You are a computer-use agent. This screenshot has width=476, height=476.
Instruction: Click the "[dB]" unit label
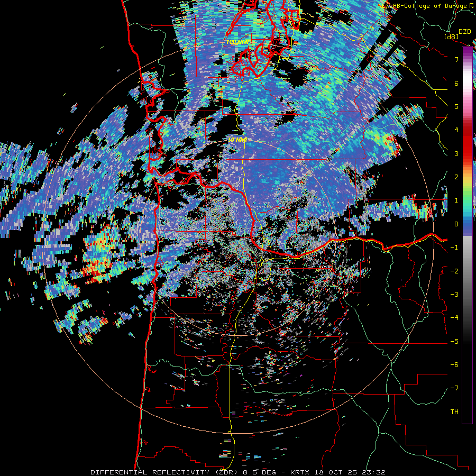[452, 36]
